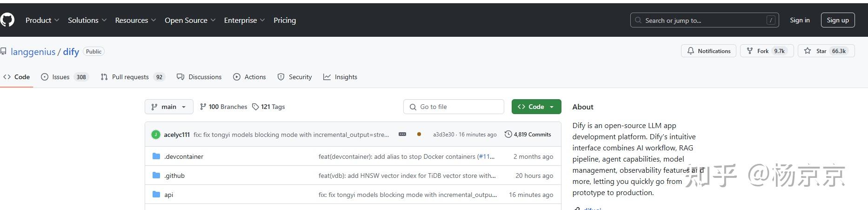
Task: Click the Notifications bell button
Action: pos(708,51)
